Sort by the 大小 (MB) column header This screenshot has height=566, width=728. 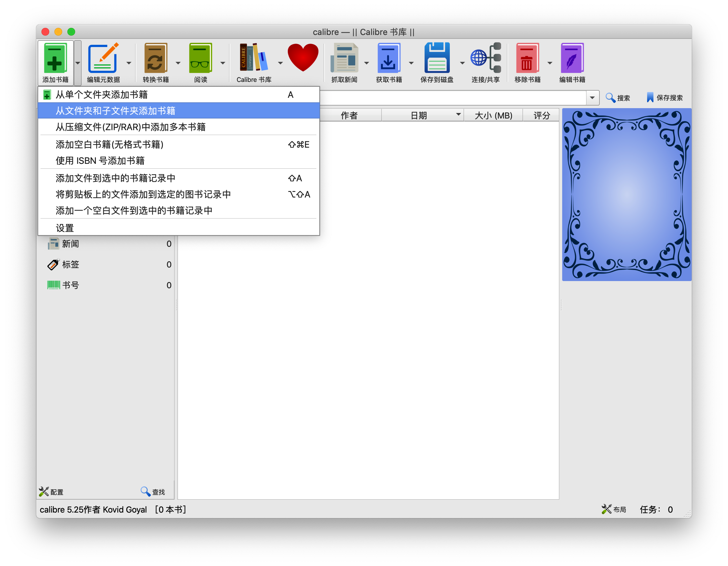click(493, 115)
